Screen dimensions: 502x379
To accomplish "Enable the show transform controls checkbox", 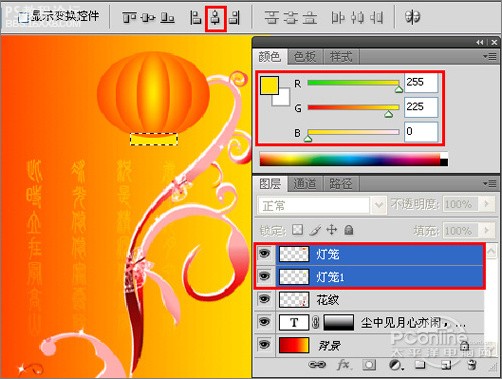I will 23,17.
